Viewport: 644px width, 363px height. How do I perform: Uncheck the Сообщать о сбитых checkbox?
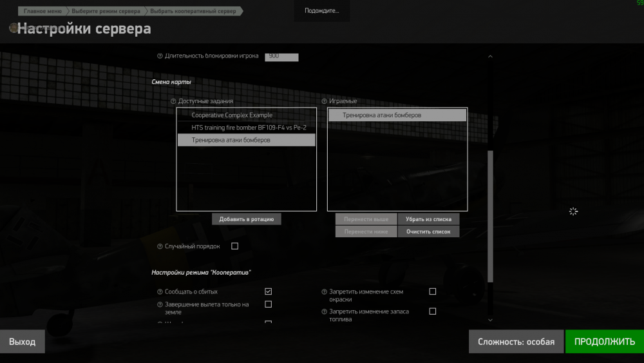268,291
